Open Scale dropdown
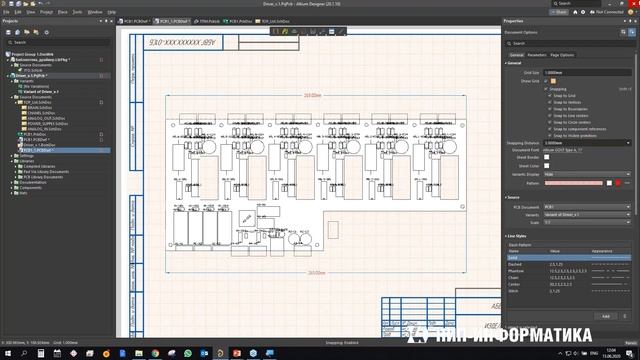Image resolution: width=640 pixels, height=360 pixels. coord(587,222)
